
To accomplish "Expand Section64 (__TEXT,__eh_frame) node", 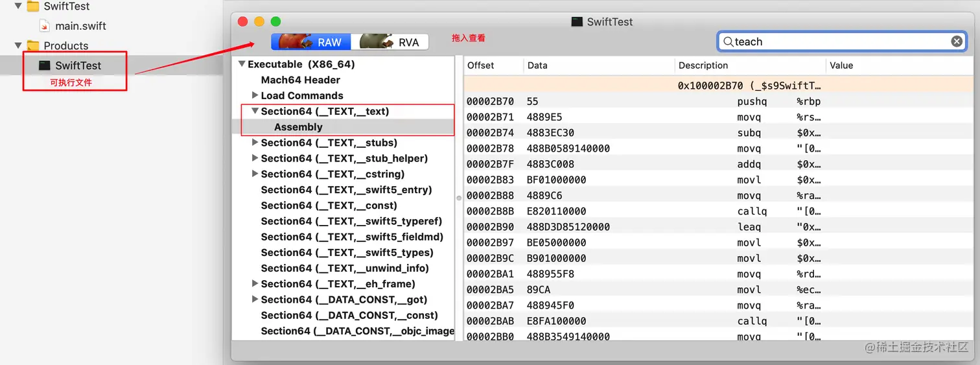I will [x=255, y=283].
